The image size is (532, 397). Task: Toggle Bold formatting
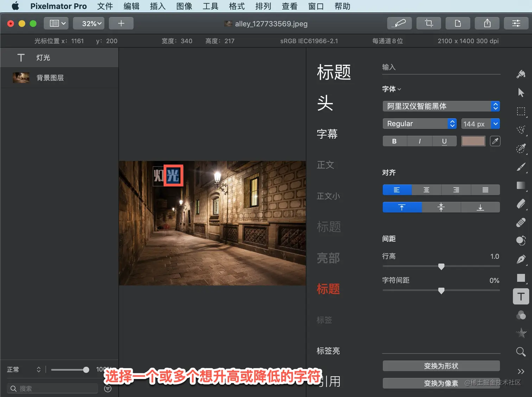point(394,141)
